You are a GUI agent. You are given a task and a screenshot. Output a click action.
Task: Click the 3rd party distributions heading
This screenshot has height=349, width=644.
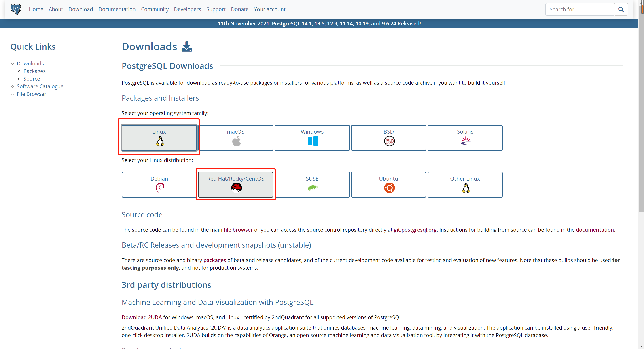pos(166,285)
